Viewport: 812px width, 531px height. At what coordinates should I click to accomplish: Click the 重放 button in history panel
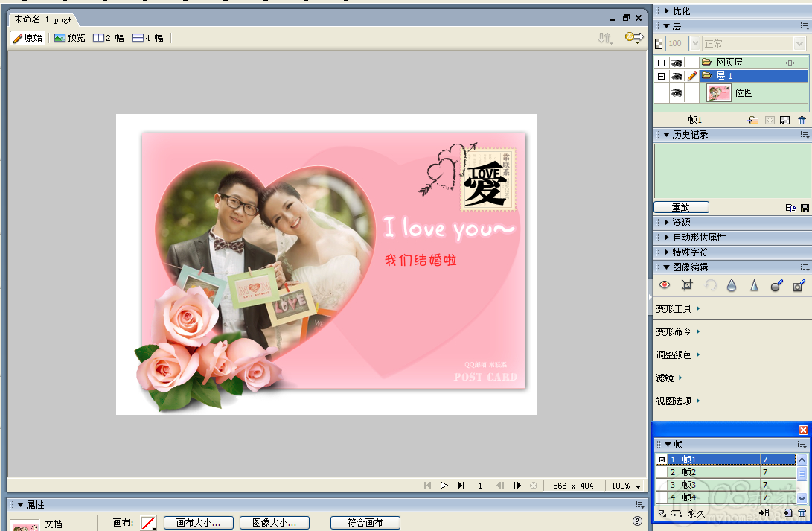click(681, 208)
